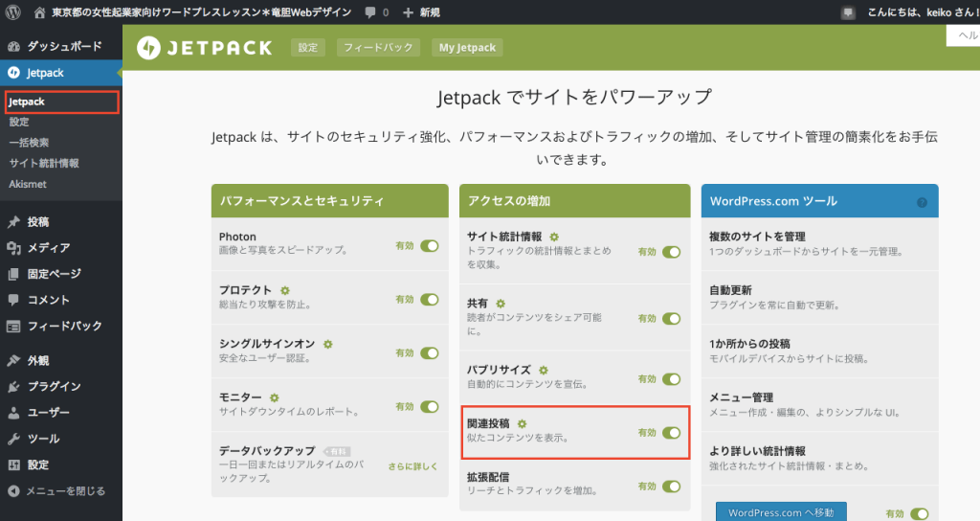This screenshot has width=980, height=521.
Task: Toggle the 共有 module switch
Action: 671,319
